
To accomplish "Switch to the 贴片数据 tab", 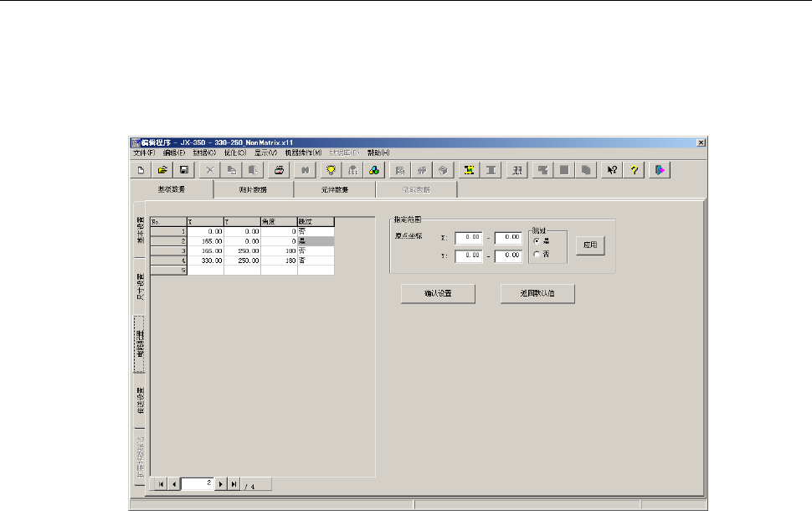I will click(x=253, y=189).
